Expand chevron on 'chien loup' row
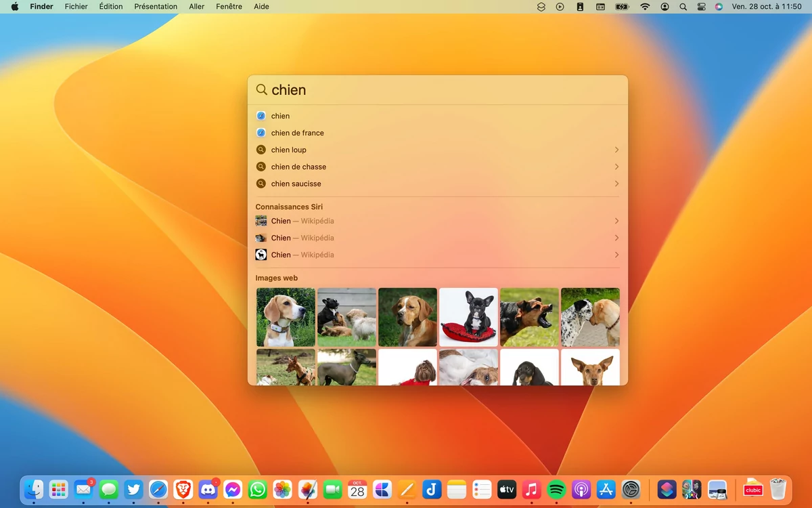This screenshot has width=812, height=508. 616,150
